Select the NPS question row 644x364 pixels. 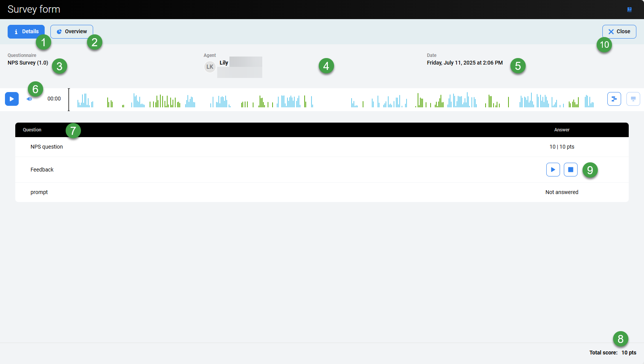point(47,147)
